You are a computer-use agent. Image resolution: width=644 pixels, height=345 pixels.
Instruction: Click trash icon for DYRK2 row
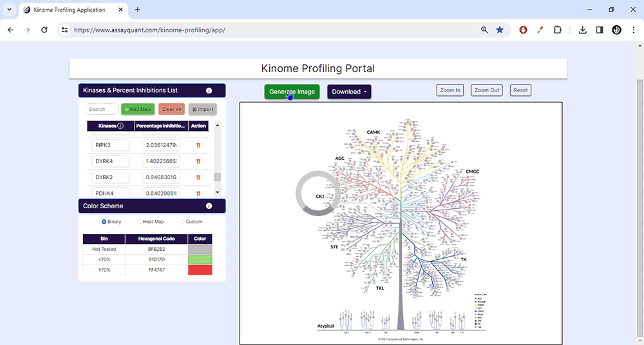pyautogui.click(x=198, y=177)
